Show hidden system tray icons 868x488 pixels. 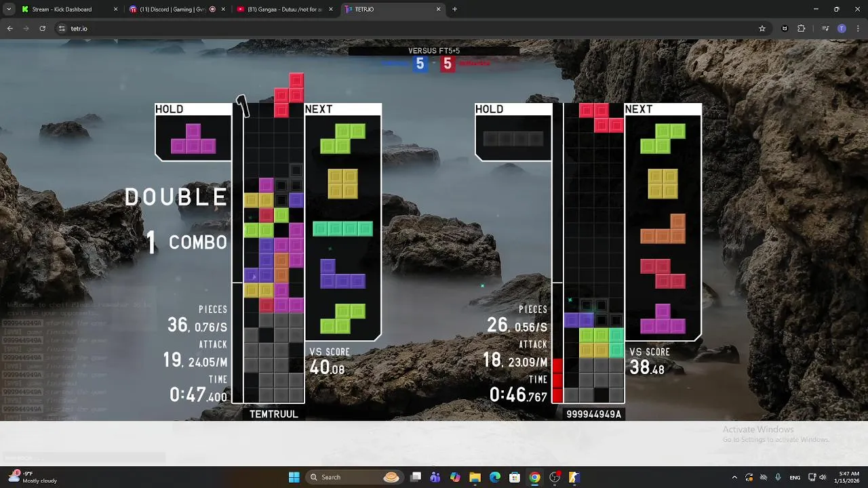[x=734, y=477]
